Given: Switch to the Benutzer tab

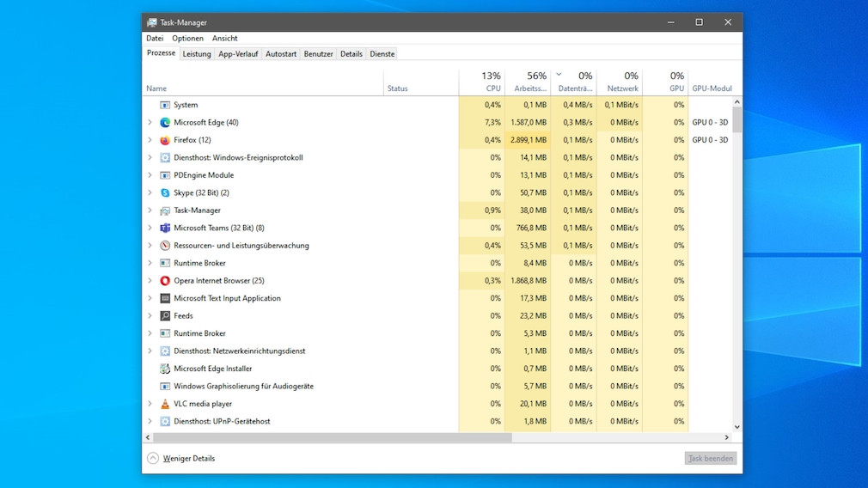Looking at the screenshot, I should pos(318,53).
